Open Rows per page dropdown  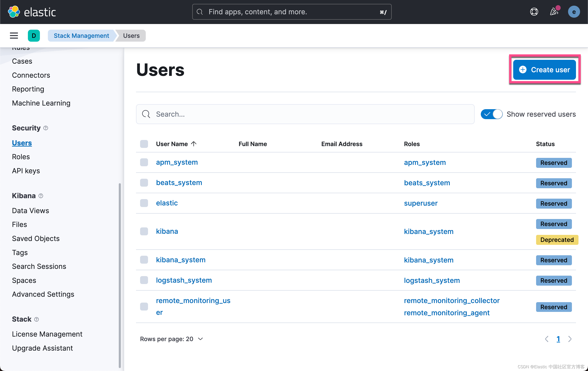171,339
